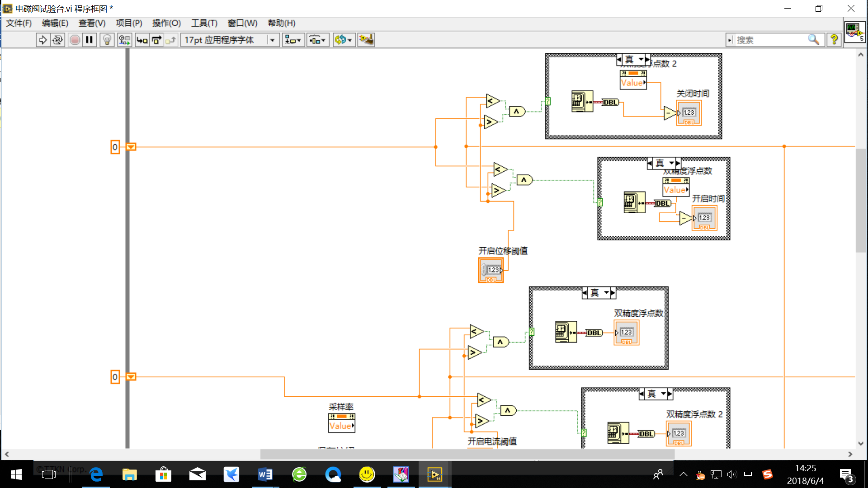The width and height of the screenshot is (868, 488).
Task: Open Reorder objects dropdown
Action: [x=343, y=40]
